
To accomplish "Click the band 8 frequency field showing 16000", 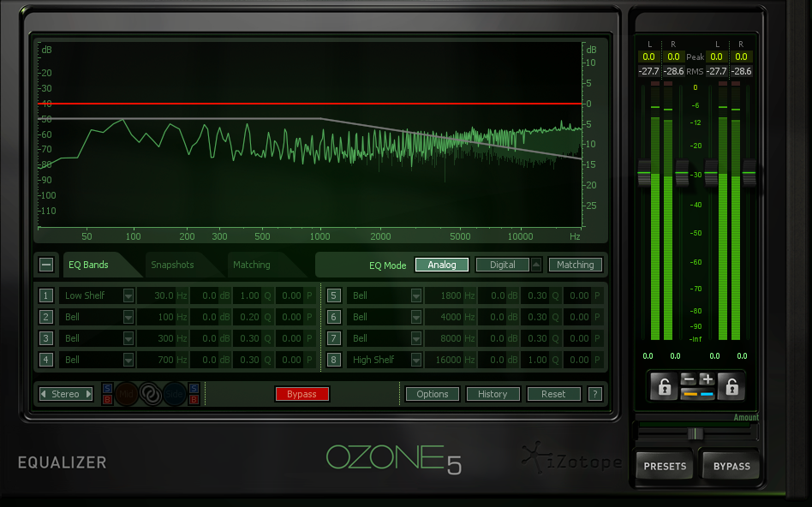I will 450,360.
